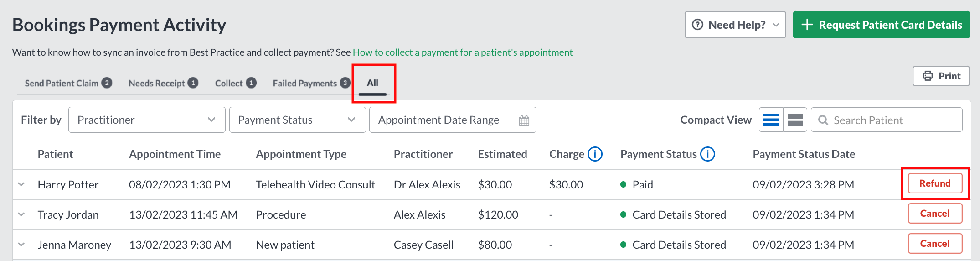Switch to the Failed Payments tab
Viewport: 980px width, 261px height.
[x=311, y=83]
